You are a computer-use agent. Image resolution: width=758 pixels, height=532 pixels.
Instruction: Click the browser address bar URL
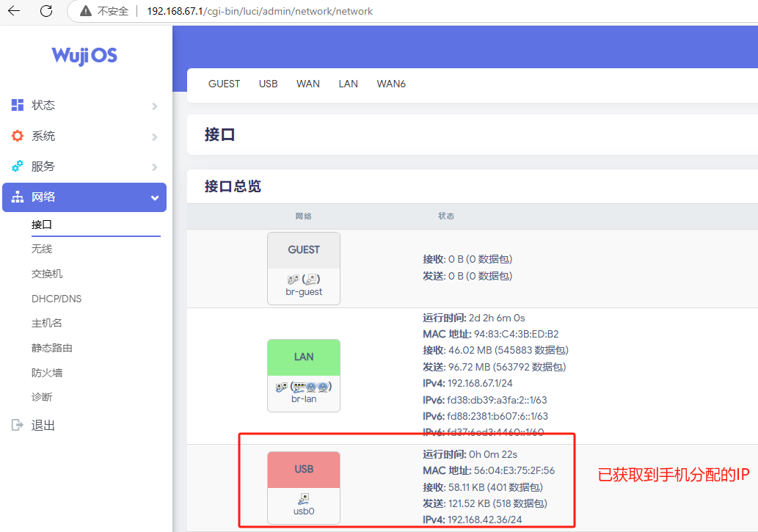click(260, 11)
